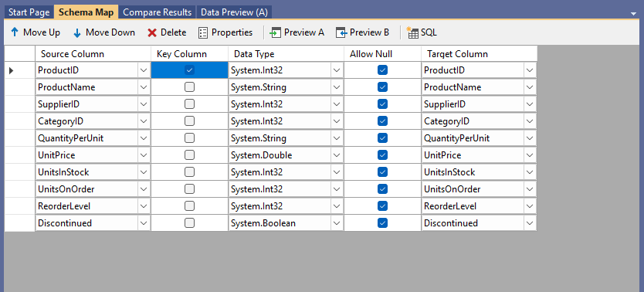Disable Allow Null for SupplierID
This screenshot has height=292, width=644.
pyautogui.click(x=382, y=104)
